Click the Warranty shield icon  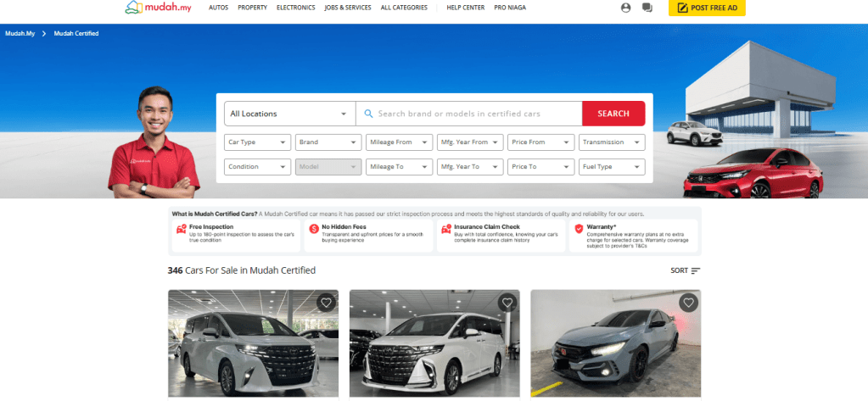pyautogui.click(x=579, y=229)
